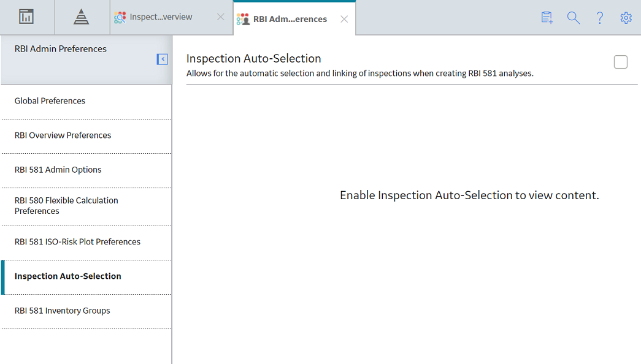Open the settings gear icon
The image size is (641, 364).
626,18
